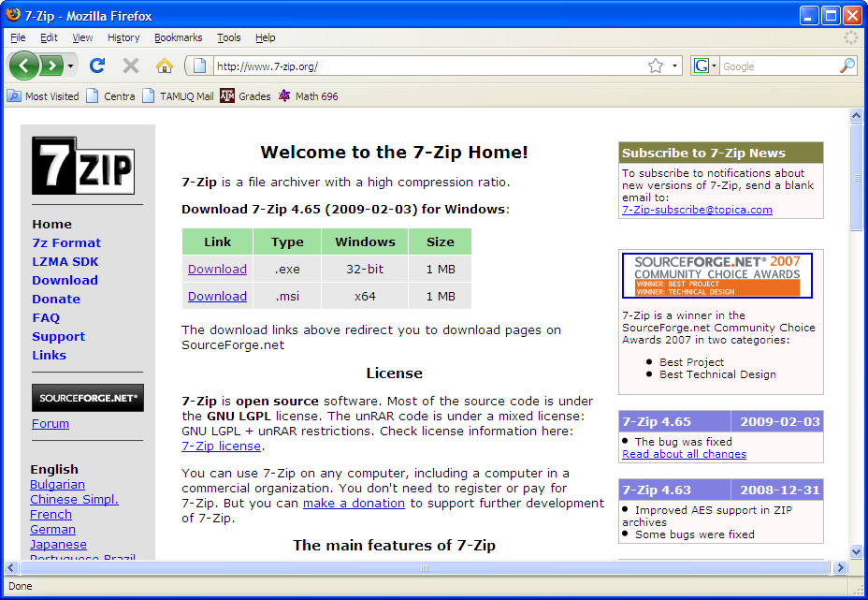Screen dimensions: 868x600
Task: Bookmark this page with the star icon
Action: coord(656,66)
